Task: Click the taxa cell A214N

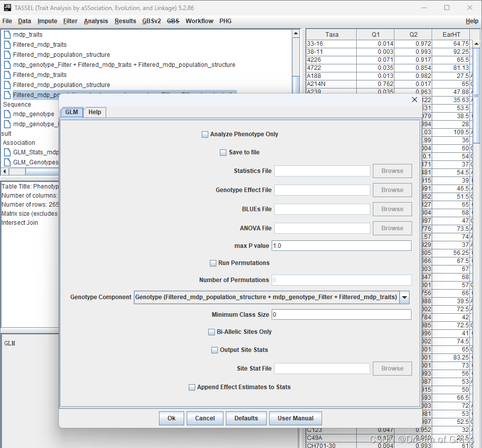Action: [332, 84]
